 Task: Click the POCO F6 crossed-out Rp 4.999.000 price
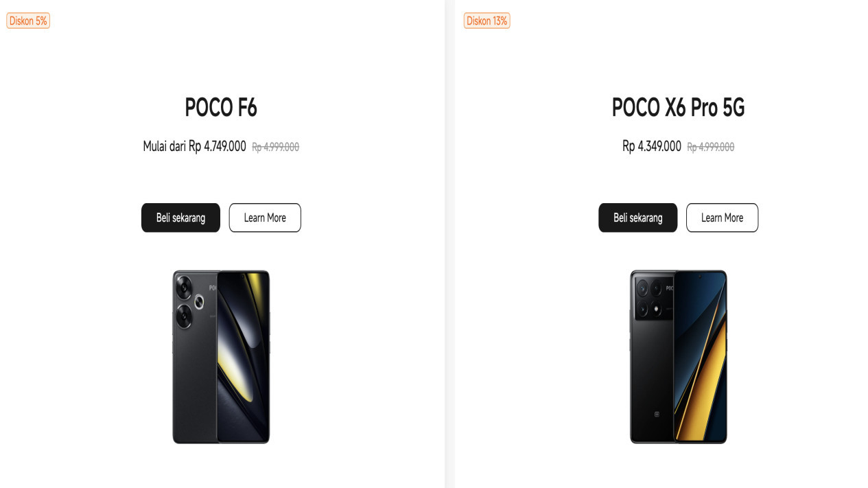coord(275,147)
